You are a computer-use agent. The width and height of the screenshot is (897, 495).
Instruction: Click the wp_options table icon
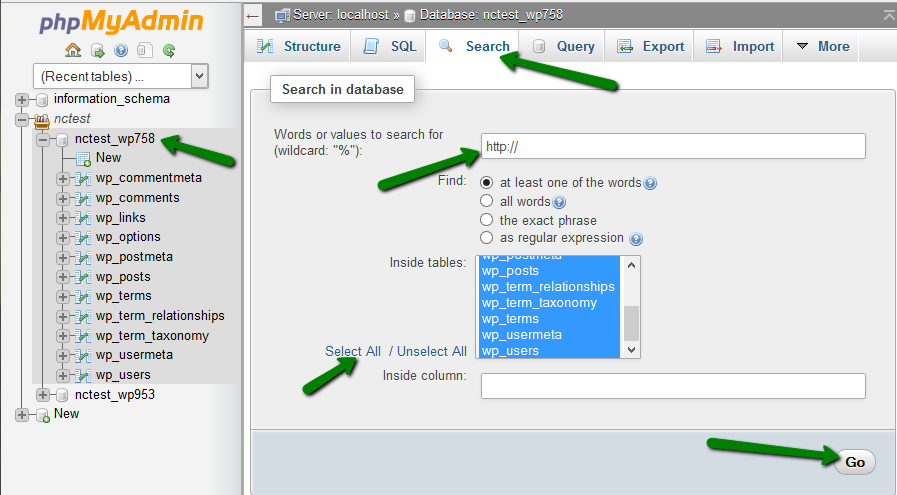tap(84, 237)
